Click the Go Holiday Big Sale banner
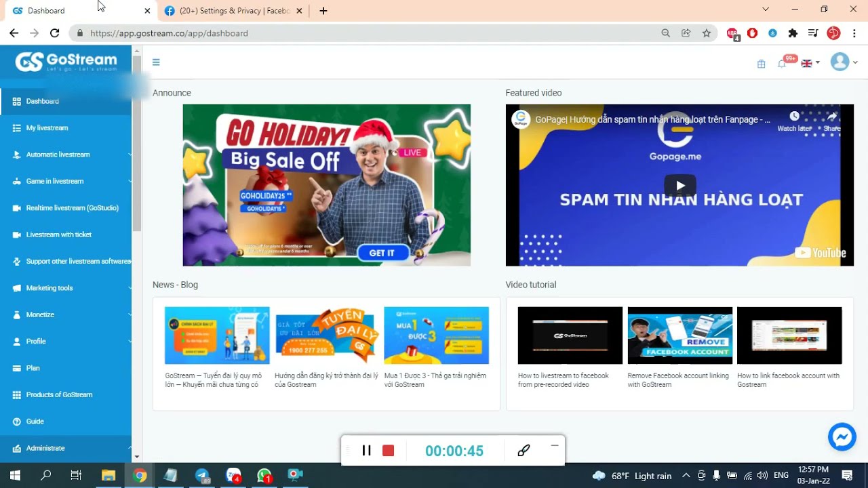 point(326,185)
